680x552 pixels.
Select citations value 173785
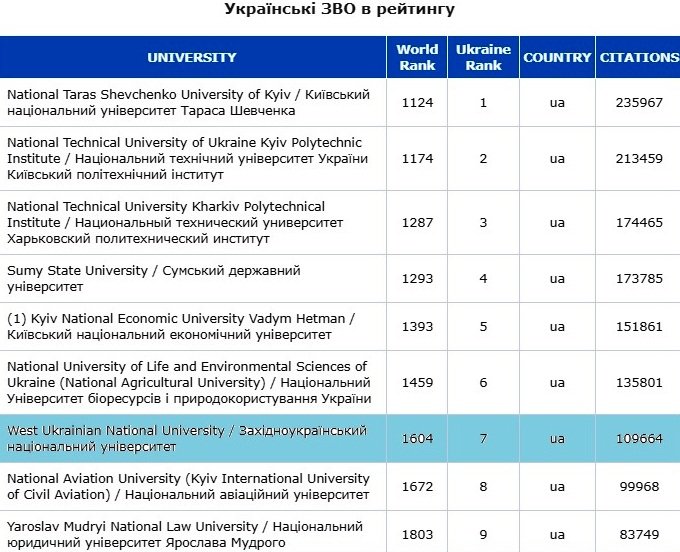click(639, 279)
